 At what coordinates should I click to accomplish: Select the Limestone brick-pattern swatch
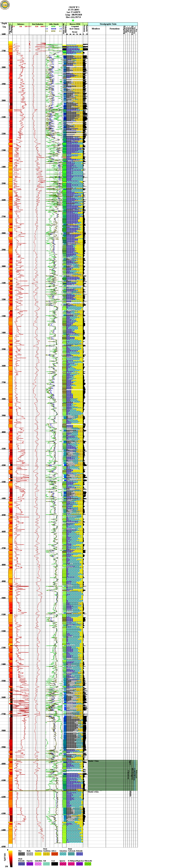(63, 854)
